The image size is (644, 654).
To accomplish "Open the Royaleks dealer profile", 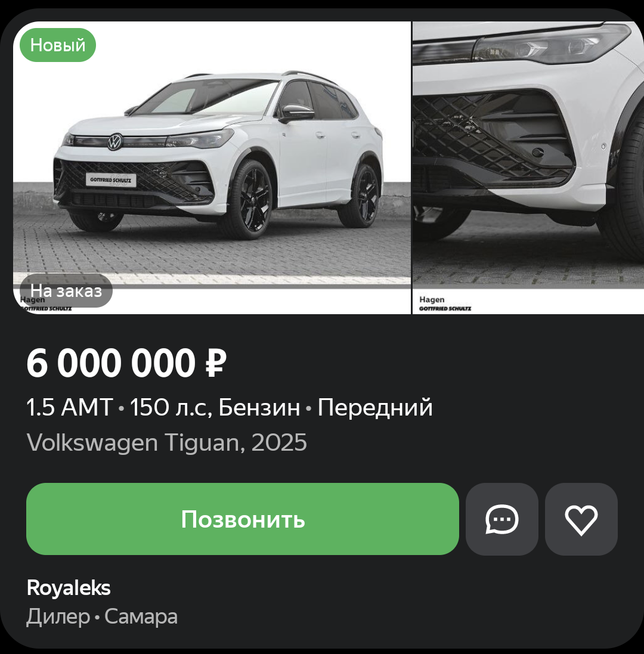I will [x=69, y=588].
